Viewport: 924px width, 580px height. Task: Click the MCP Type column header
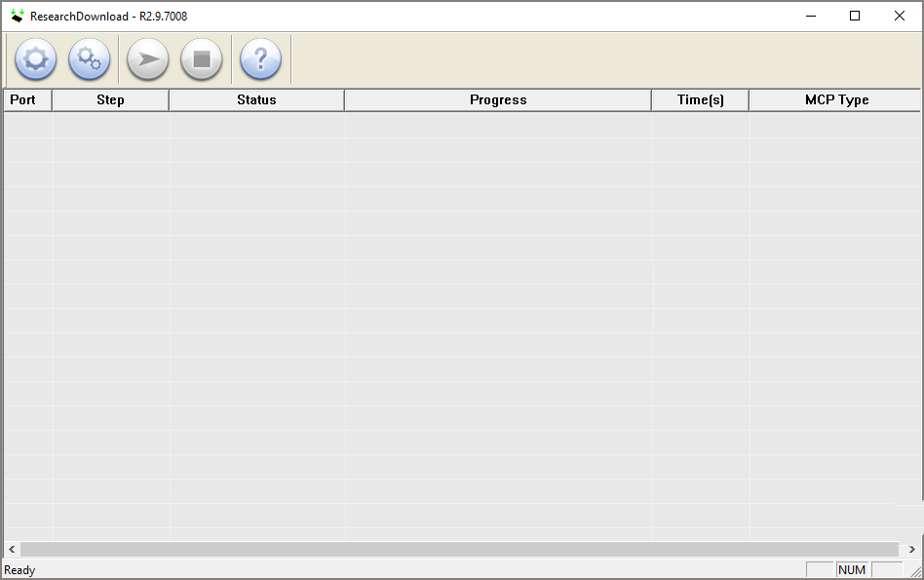(x=835, y=99)
